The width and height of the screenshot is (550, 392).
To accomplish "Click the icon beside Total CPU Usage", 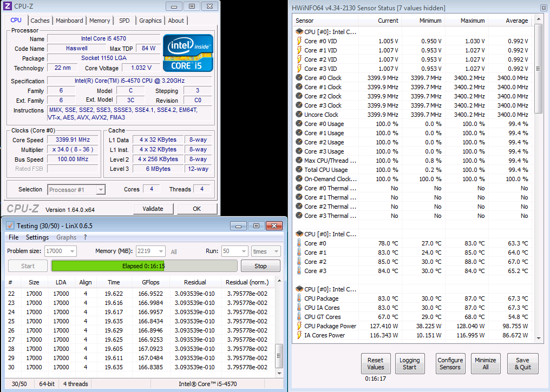I will click(x=299, y=170).
